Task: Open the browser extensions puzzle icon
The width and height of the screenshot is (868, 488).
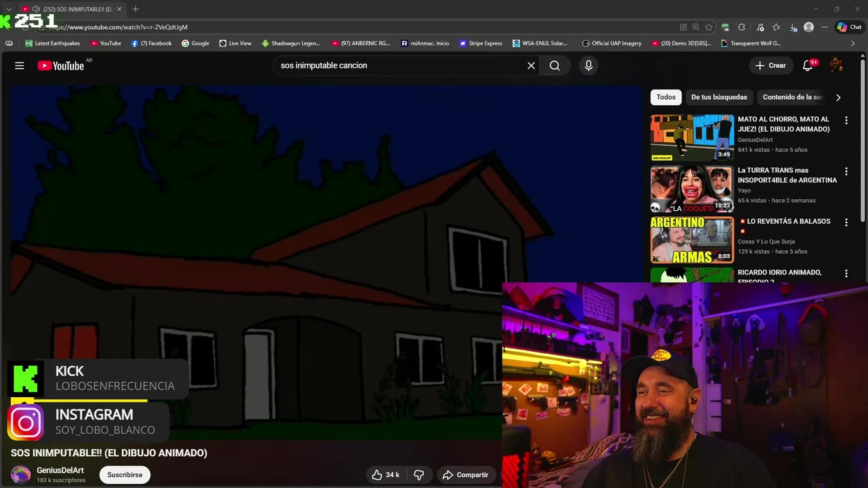Action: [741, 27]
